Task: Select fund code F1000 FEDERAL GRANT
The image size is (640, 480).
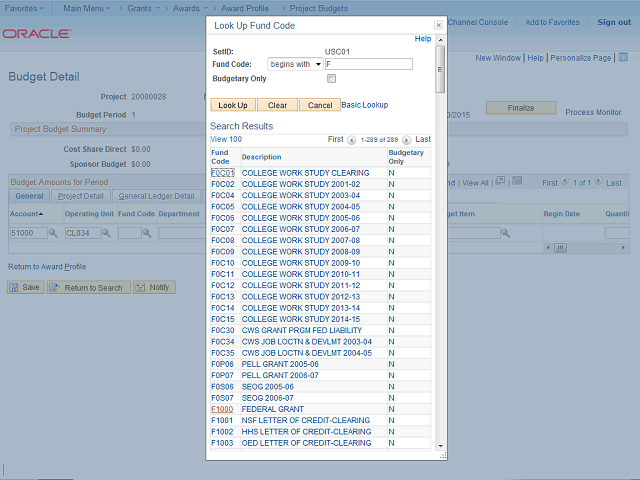Action: (221, 409)
